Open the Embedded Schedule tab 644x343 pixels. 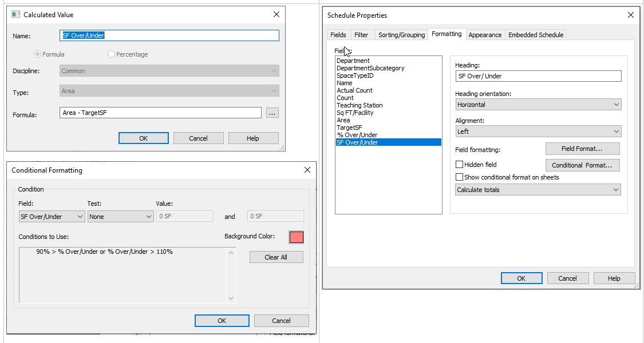point(536,35)
